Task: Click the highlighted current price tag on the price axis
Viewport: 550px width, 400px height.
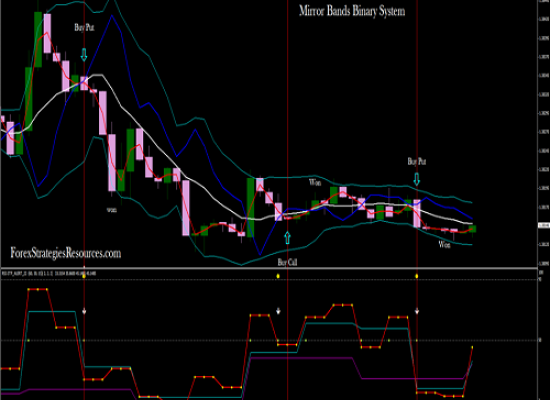Action: [544, 226]
